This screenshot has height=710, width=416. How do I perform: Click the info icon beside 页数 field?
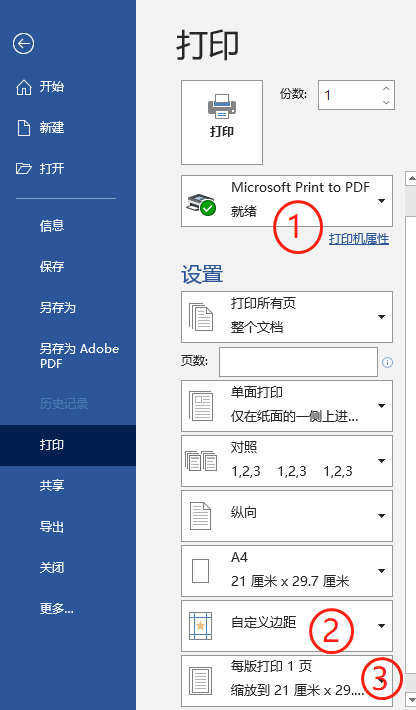(x=387, y=362)
